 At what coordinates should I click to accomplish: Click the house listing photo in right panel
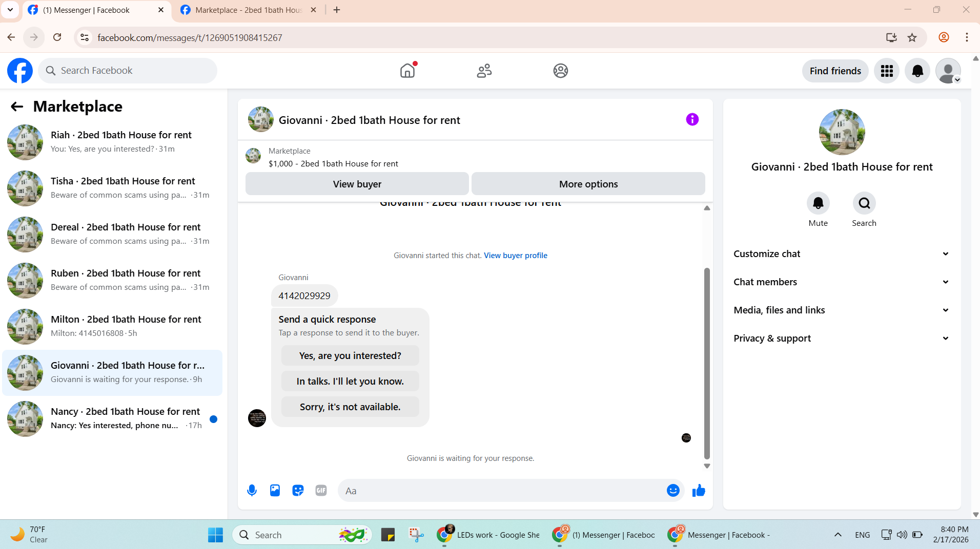[842, 132]
